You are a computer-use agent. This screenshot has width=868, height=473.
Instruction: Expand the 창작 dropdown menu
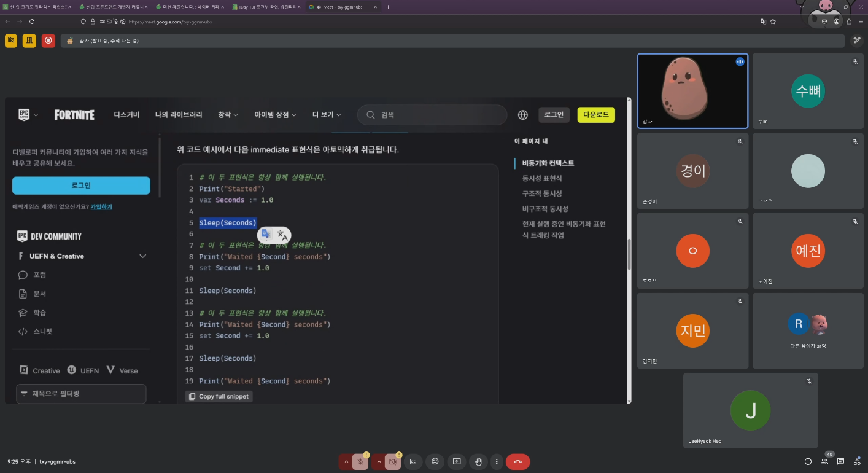click(x=228, y=115)
